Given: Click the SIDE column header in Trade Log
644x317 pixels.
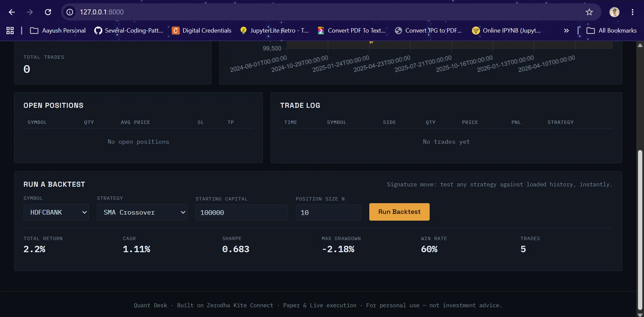Looking at the screenshot, I should (x=389, y=122).
